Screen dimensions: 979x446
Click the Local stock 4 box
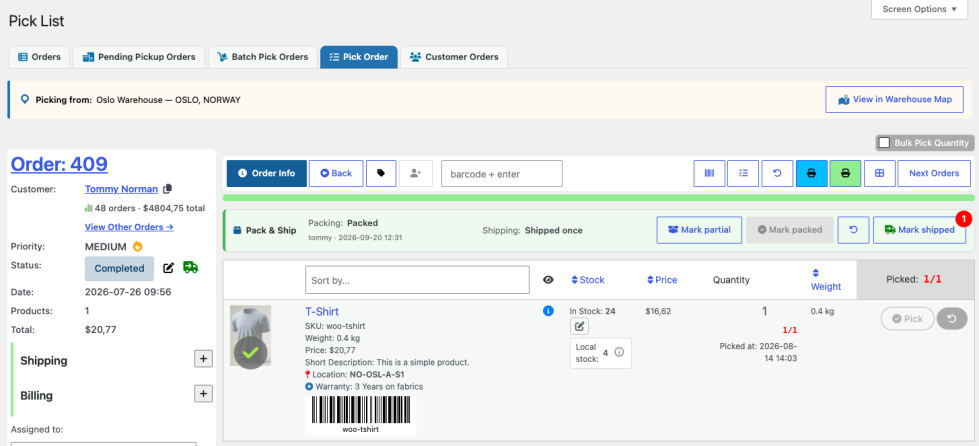pos(601,354)
